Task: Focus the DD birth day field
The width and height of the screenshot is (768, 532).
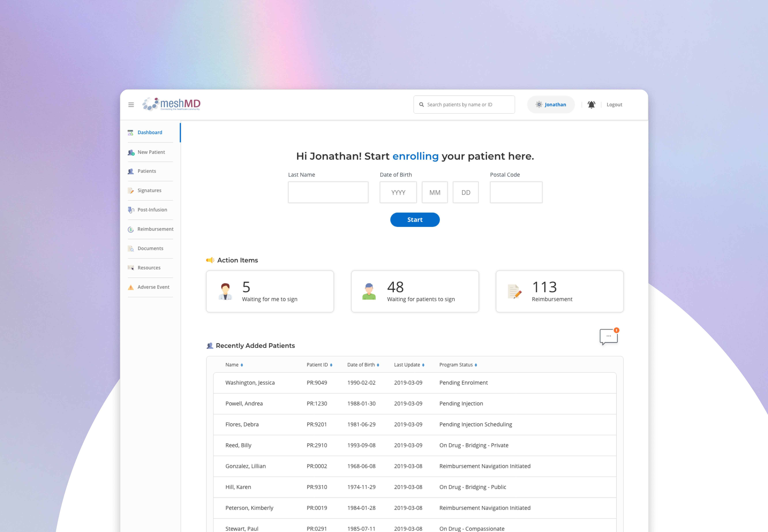Action: tap(466, 192)
